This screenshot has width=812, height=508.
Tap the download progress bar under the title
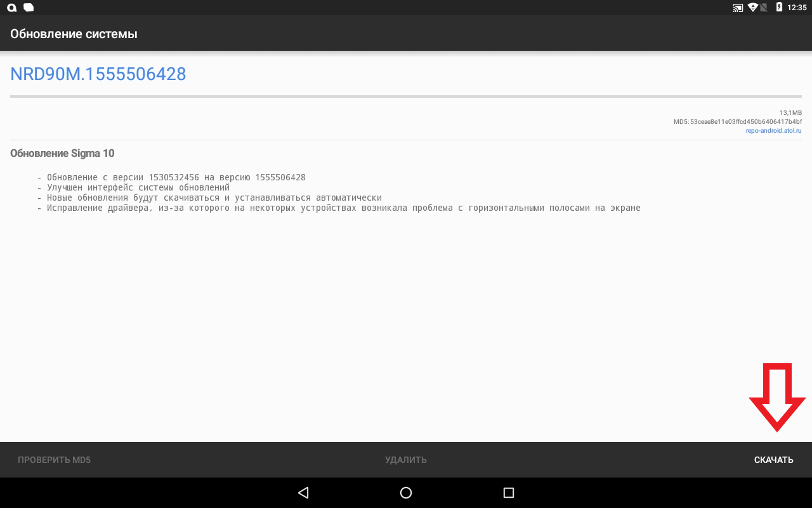pyautogui.click(x=406, y=97)
